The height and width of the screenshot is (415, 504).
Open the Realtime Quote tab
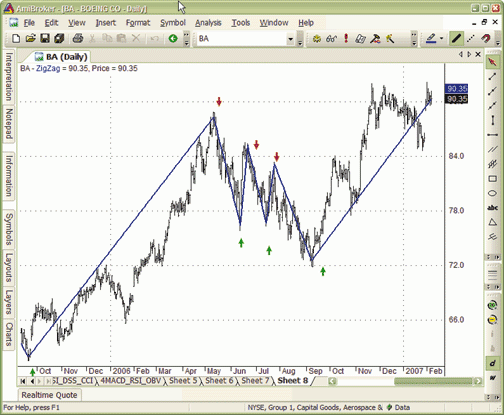[49, 395]
